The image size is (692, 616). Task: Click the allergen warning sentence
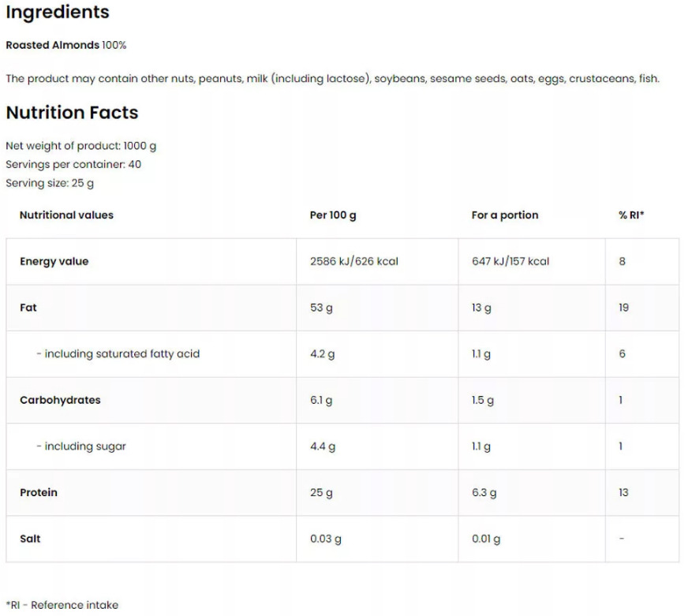tap(332, 79)
